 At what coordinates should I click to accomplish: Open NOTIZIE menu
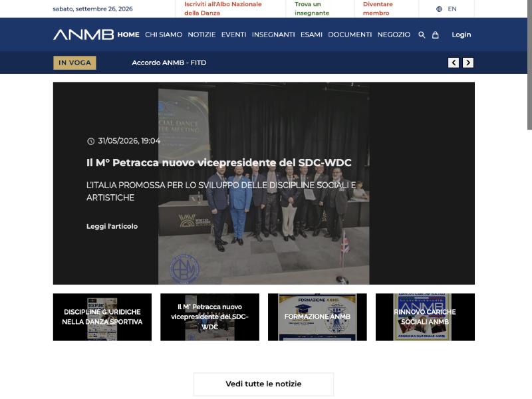click(201, 35)
